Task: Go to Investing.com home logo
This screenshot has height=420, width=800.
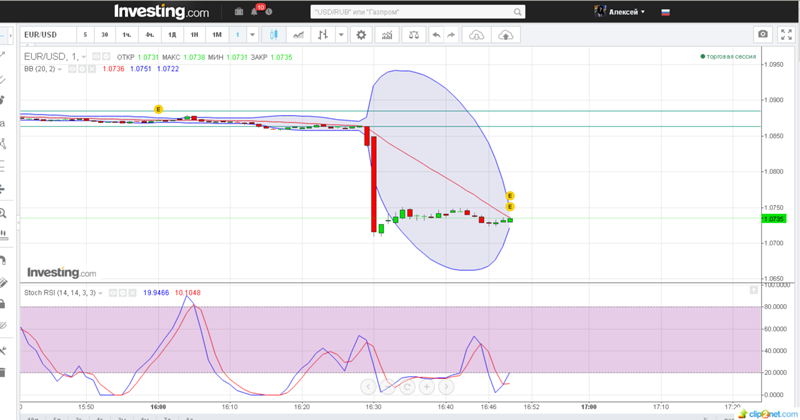Action: 161,11
